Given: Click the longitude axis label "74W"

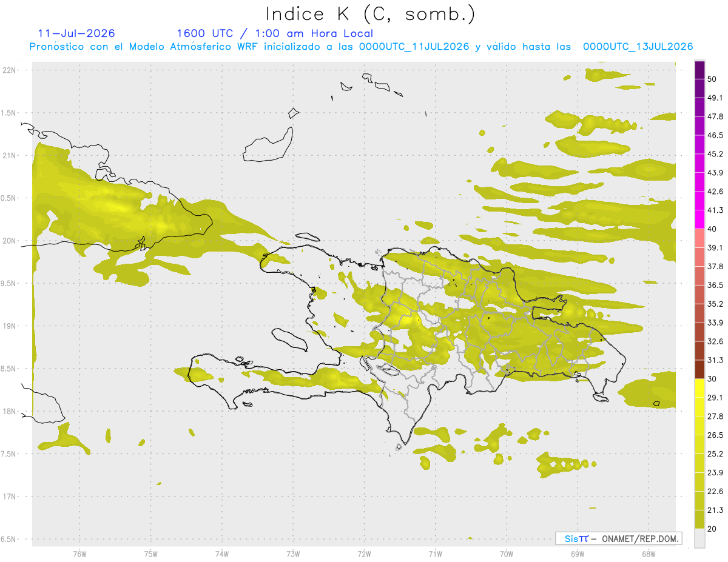Looking at the screenshot, I should coord(221,554).
